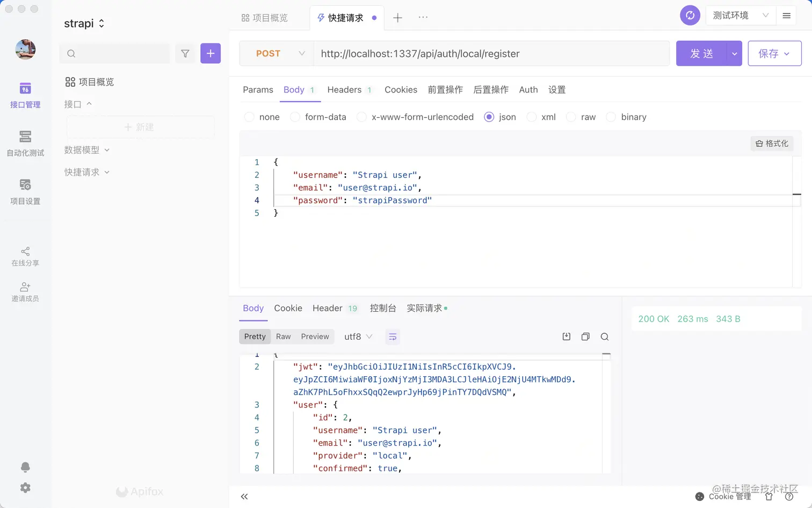Download the response with save icon
812x508 pixels.
pyautogui.click(x=566, y=337)
